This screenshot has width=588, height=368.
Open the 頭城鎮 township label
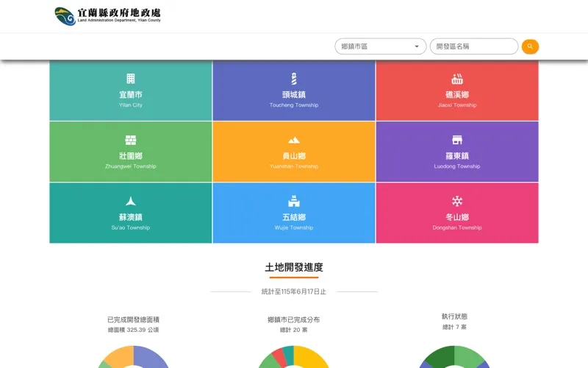[x=294, y=95]
